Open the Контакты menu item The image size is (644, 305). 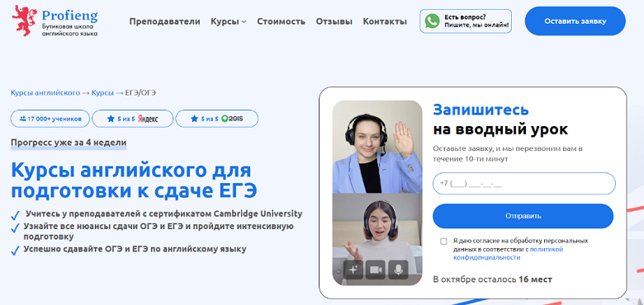pos(385,21)
